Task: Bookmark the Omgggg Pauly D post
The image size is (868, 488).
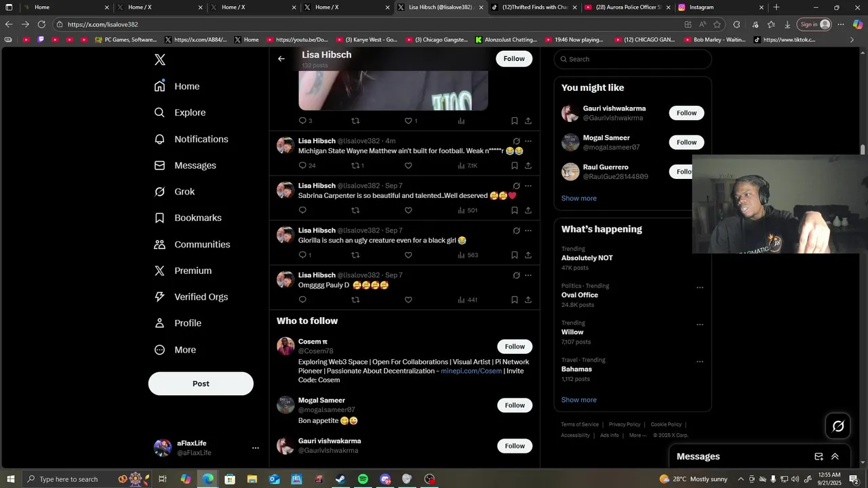Action: click(x=514, y=300)
